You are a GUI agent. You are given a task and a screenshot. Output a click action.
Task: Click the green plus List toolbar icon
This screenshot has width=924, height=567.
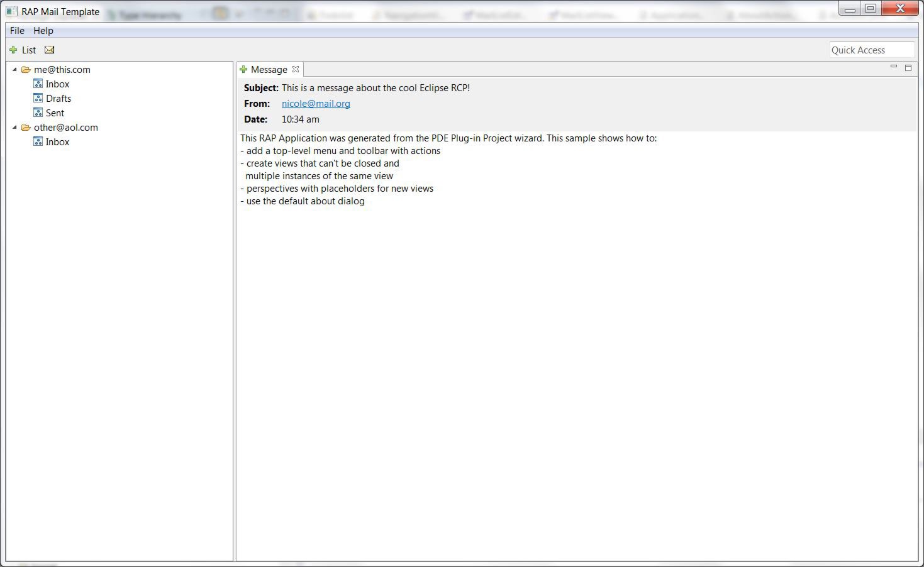pyautogui.click(x=13, y=50)
